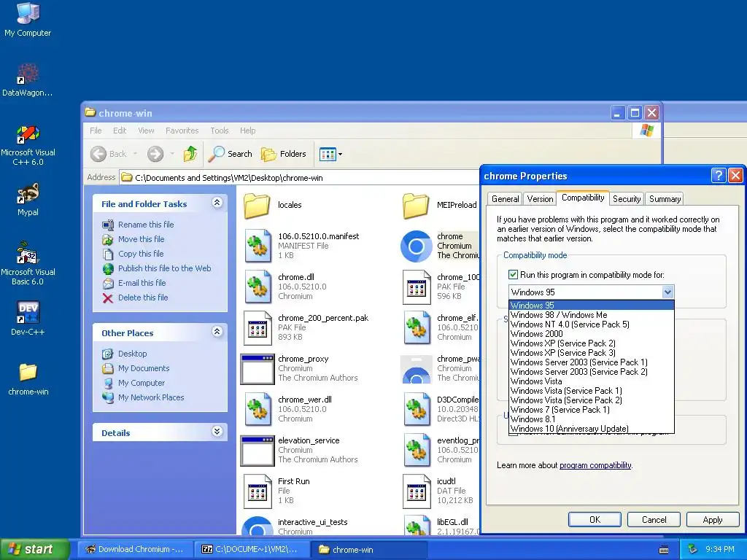
Task: Go up one folder level
Action: coord(190,154)
